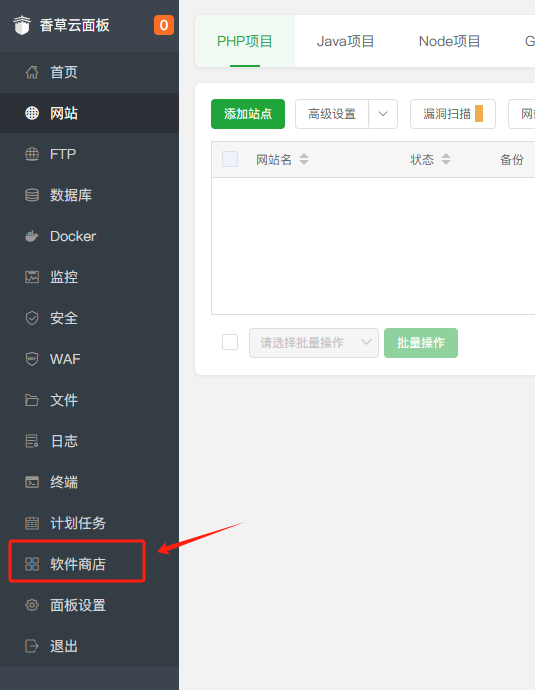Tick the checkbox beside batch operation dropdown
The height and width of the screenshot is (690, 535).
point(230,342)
